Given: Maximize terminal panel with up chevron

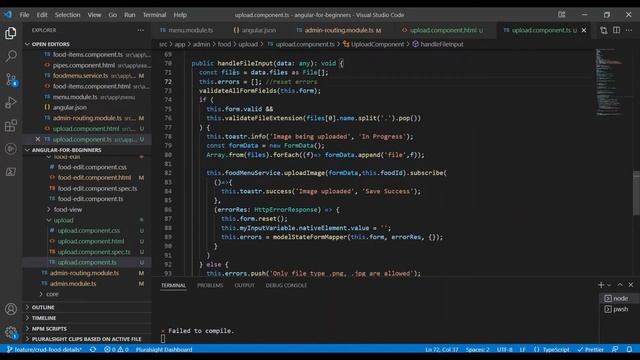Looking at the screenshot, I should 620,285.
